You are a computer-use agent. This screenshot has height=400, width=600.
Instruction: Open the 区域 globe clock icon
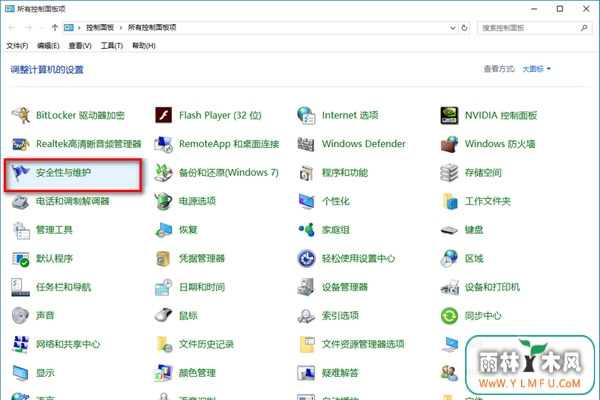449,259
